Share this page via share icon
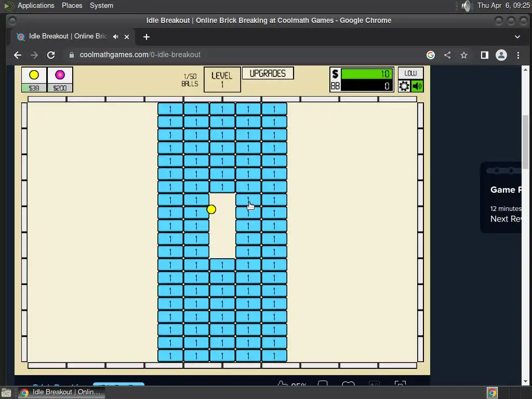The image size is (532, 399). (447, 55)
